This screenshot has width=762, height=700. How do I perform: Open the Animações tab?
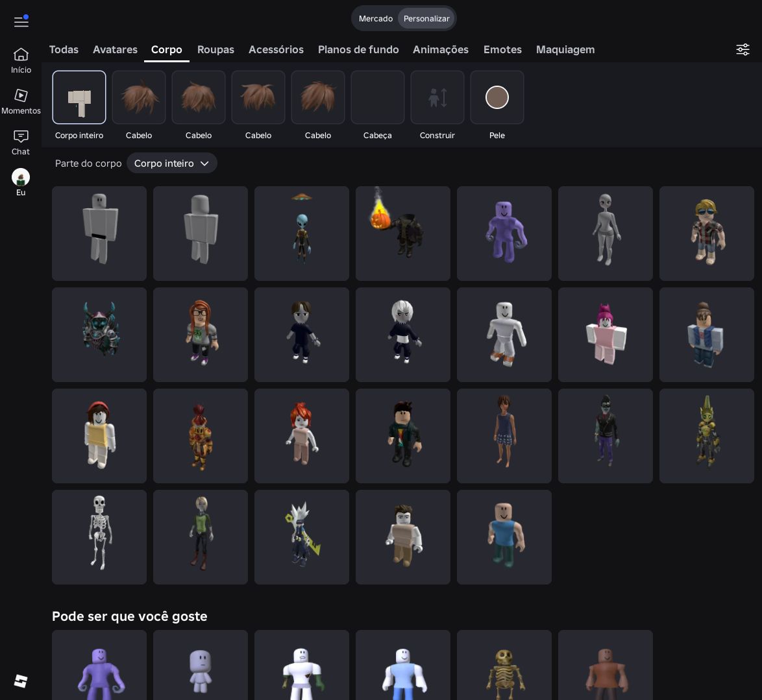pos(441,49)
